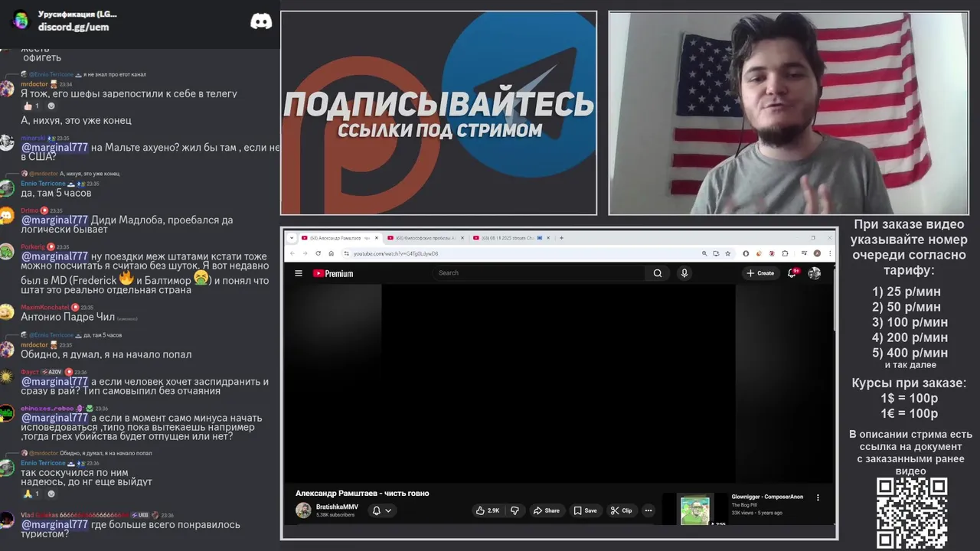The width and height of the screenshot is (980, 551).
Task: Click the 'ПОДПИСЫВАЙТЕСЬ' banner heading
Action: [439, 104]
